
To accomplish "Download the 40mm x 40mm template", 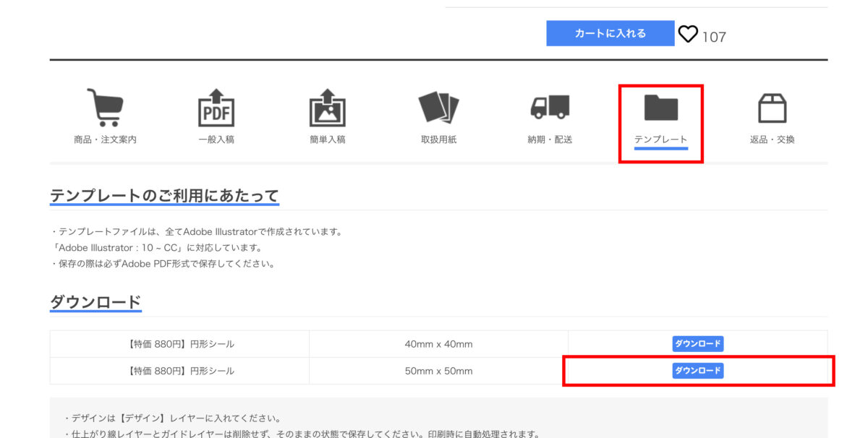I will click(x=698, y=344).
